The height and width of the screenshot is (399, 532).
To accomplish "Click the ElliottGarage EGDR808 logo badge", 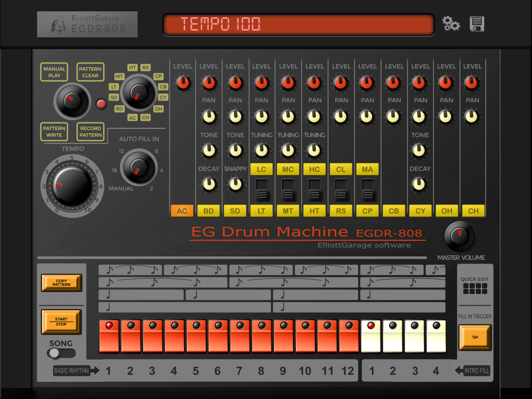I will click(87, 24).
